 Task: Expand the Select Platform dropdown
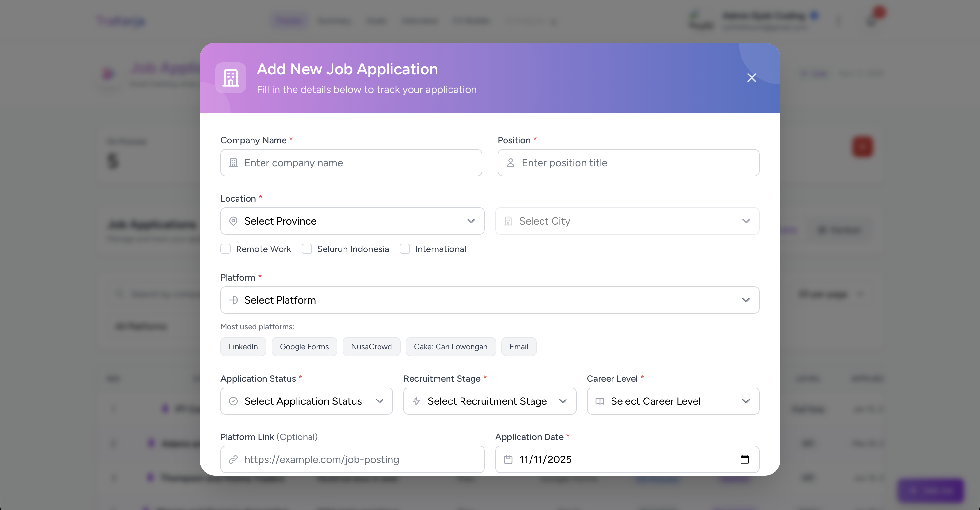tap(490, 300)
